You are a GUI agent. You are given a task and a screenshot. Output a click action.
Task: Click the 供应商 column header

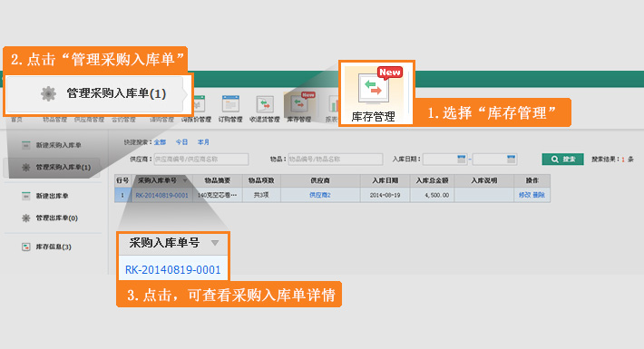point(320,180)
